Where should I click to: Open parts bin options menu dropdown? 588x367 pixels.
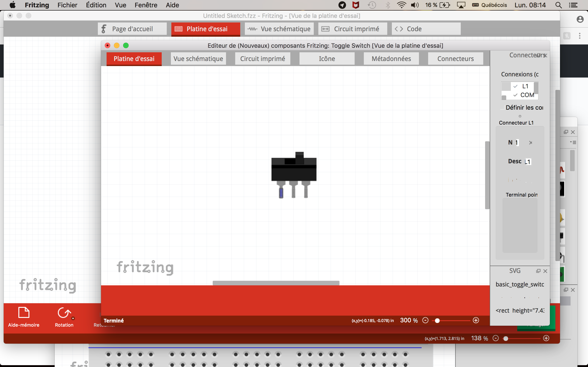pos(573,142)
